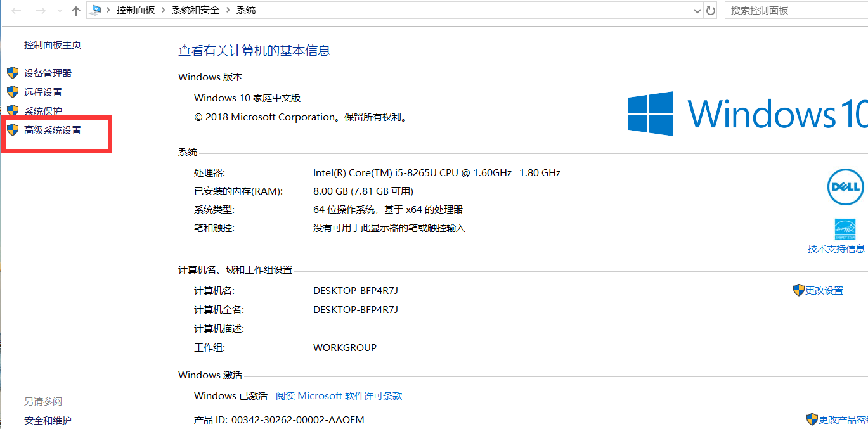Select the product ID 00342-30262-00002-AAOEM

298,419
